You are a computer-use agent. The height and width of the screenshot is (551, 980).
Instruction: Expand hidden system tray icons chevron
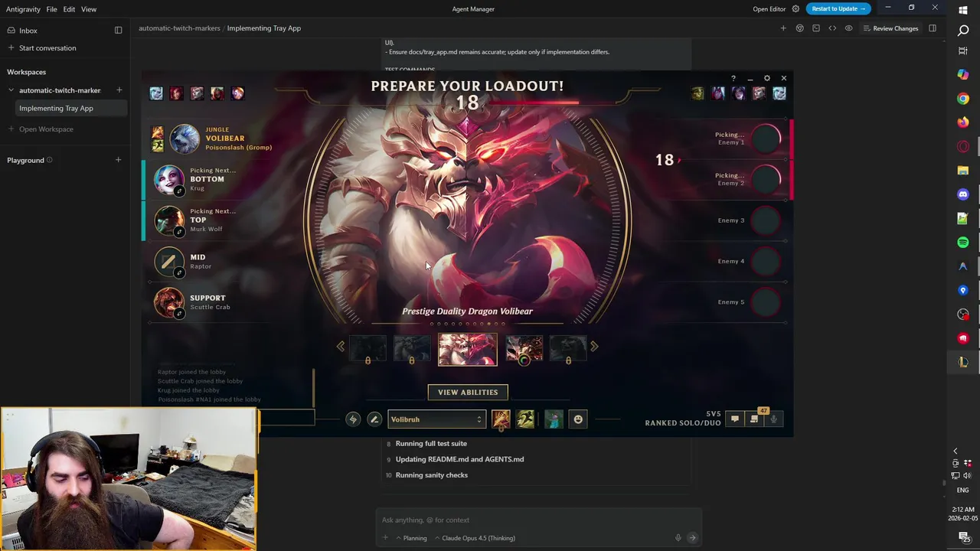(955, 451)
